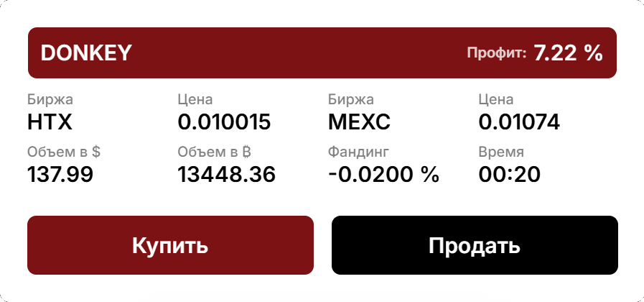Select the DONKEY coin title

point(86,52)
